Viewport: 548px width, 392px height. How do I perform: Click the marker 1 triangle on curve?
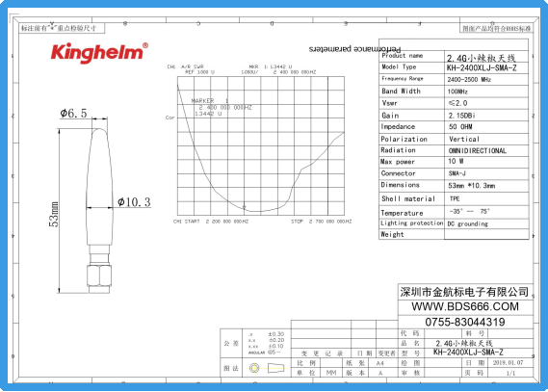[x=245, y=207]
